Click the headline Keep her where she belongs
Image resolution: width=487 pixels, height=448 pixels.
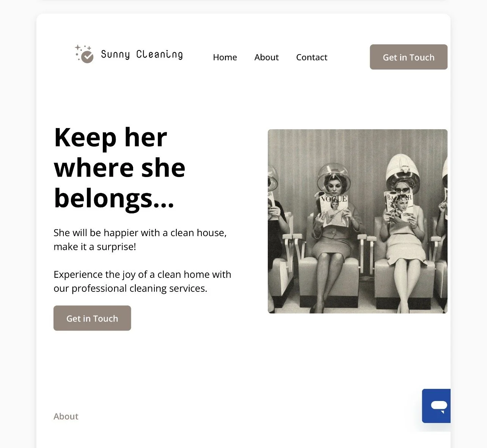point(119,168)
